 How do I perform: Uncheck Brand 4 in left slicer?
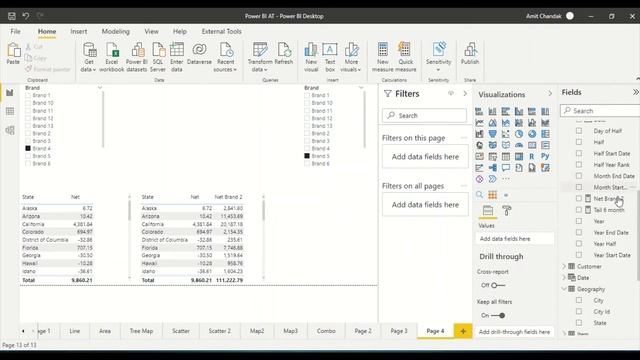pos(28,149)
